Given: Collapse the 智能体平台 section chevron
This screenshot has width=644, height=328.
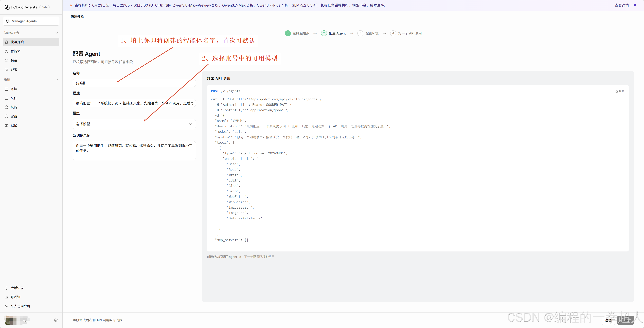Looking at the screenshot, I should [x=57, y=33].
